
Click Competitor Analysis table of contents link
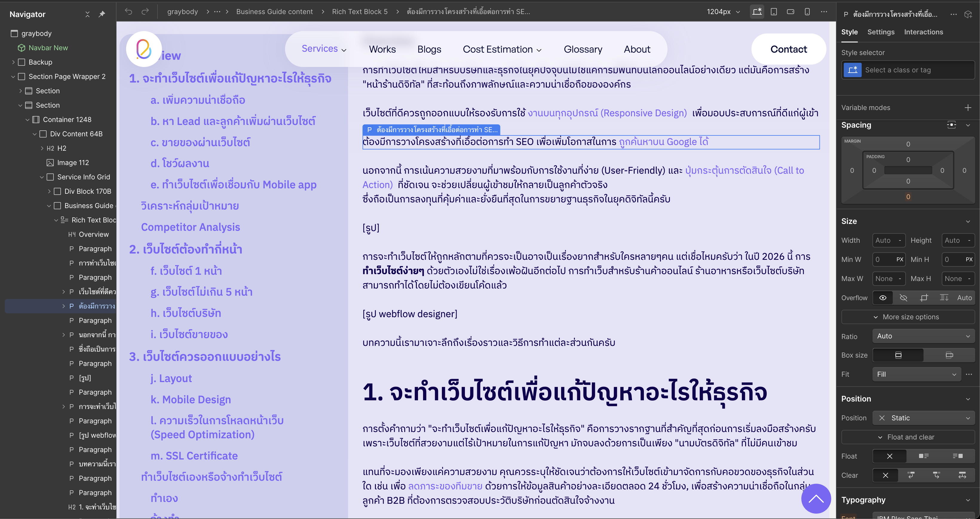190,227
